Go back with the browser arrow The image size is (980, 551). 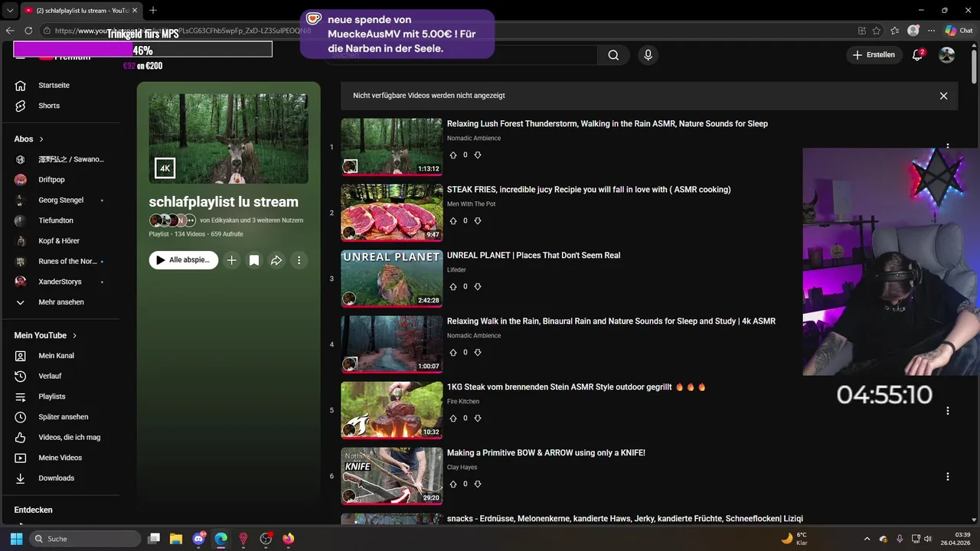coord(10,31)
